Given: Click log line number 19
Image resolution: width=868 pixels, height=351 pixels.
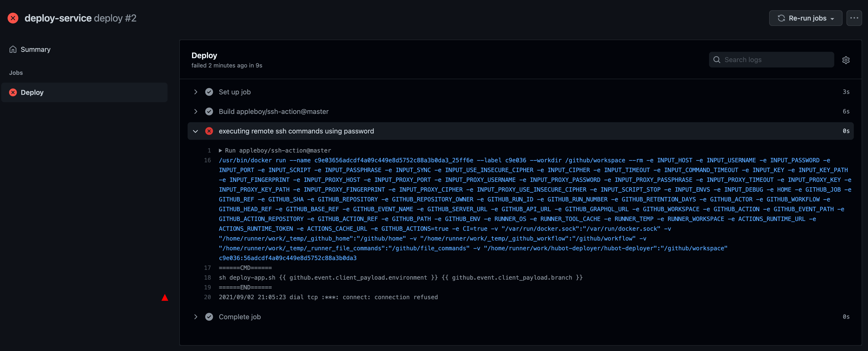Looking at the screenshot, I should pyautogui.click(x=207, y=287).
